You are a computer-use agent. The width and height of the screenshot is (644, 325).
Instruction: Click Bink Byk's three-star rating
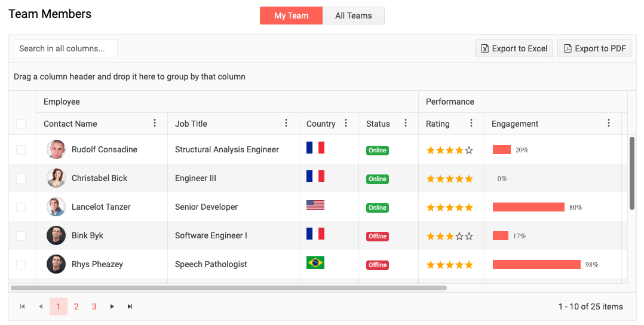click(450, 236)
